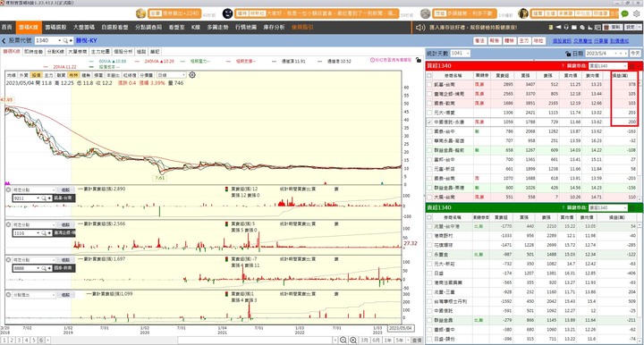Viewport: 644px width, 345px height.
Task: Click the megaphone icon in dark toolbar
Action: 558,28
